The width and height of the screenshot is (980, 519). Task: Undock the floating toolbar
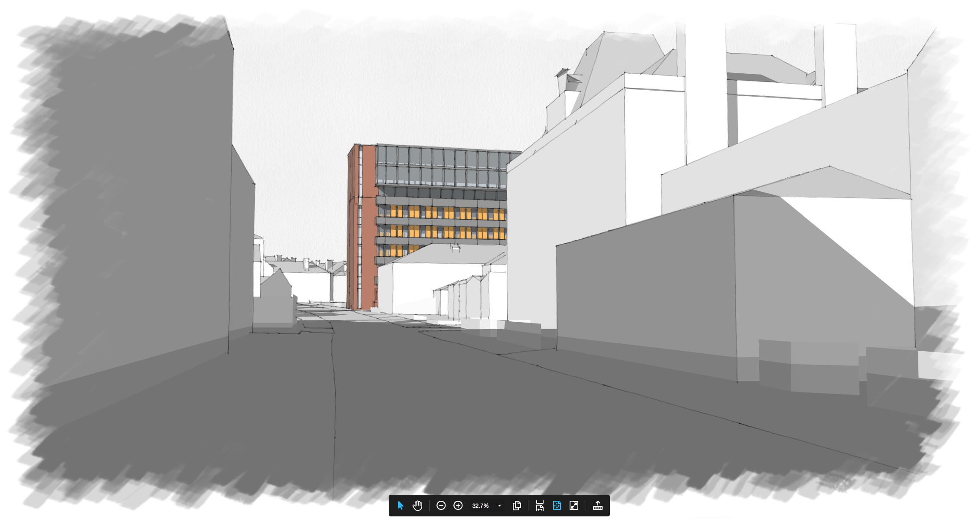(x=598, y=506)
